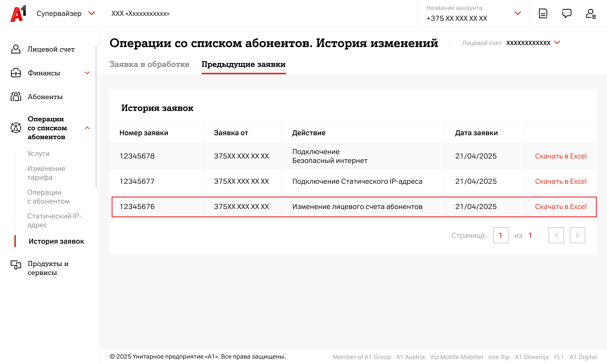Open the document icon in the header
Screen dimensions: 607x364
point(543,14)
